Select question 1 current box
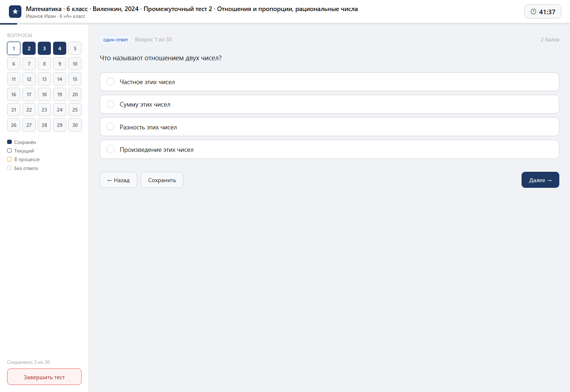Viewport: 570px width, 392px height. (14, 48)
